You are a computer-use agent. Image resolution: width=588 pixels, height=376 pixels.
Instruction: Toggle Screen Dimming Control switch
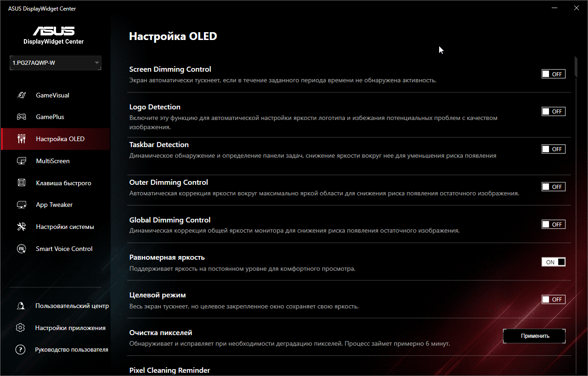pyautogui.click(x=553, y=74)
